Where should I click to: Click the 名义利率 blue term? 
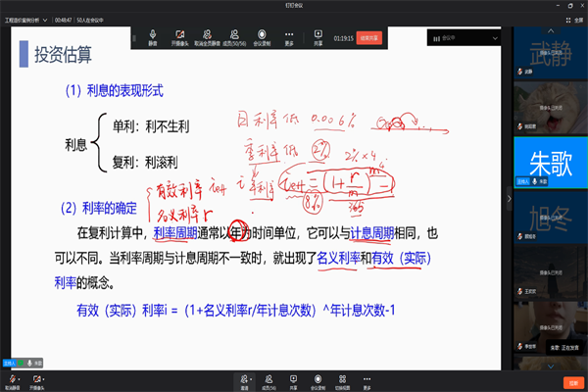[339, 258]
